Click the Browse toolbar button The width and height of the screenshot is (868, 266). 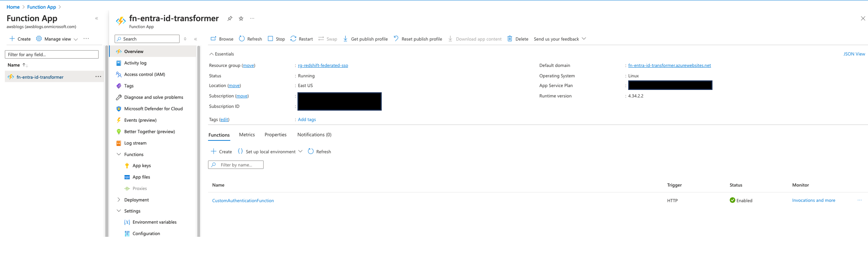222,39
